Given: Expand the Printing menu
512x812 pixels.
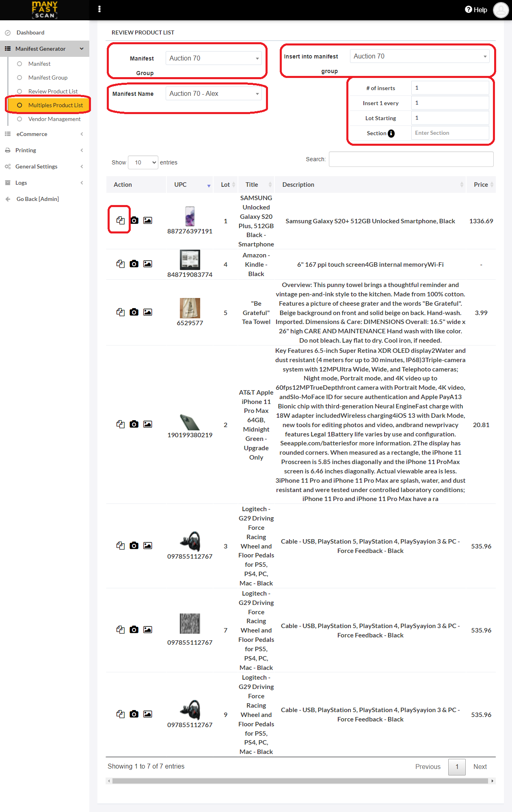Looking at the screenshot, I should [45, 150].
